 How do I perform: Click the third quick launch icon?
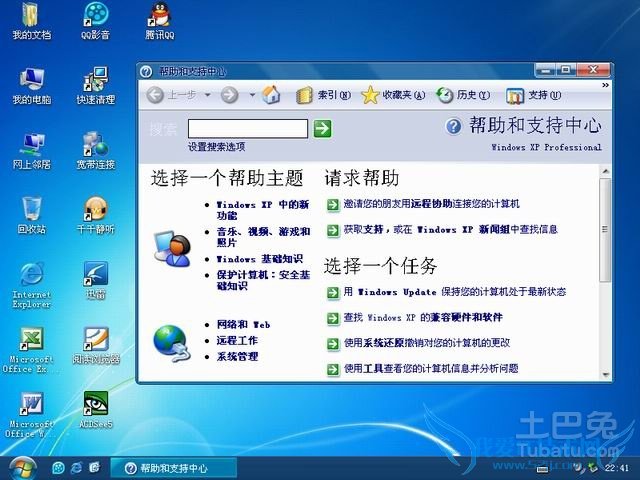coord(94,468)
